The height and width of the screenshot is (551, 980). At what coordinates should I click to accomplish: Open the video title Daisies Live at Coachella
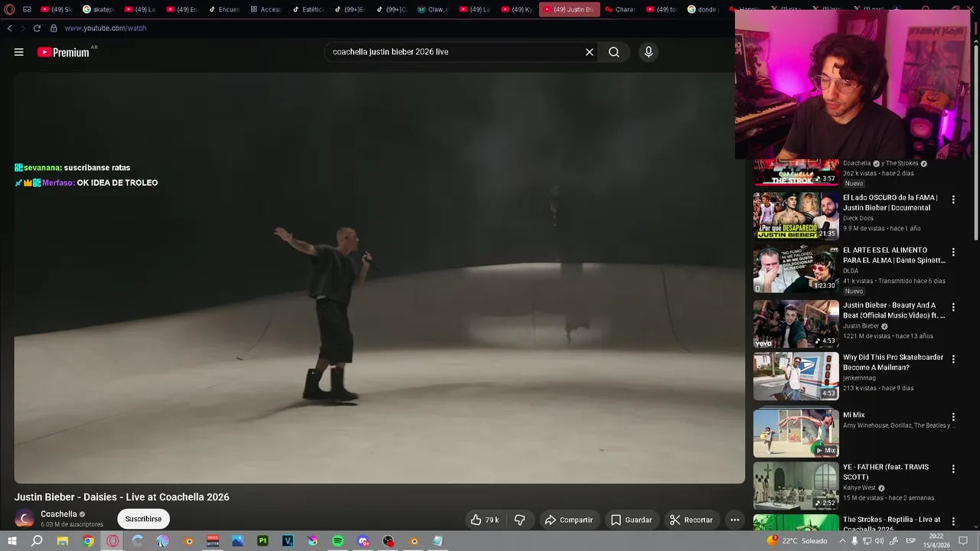coord(122,497)
